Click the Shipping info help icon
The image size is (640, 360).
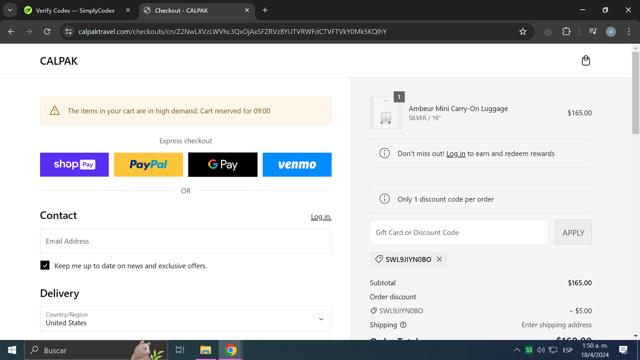pyautogui.click(x=403, y=325)
